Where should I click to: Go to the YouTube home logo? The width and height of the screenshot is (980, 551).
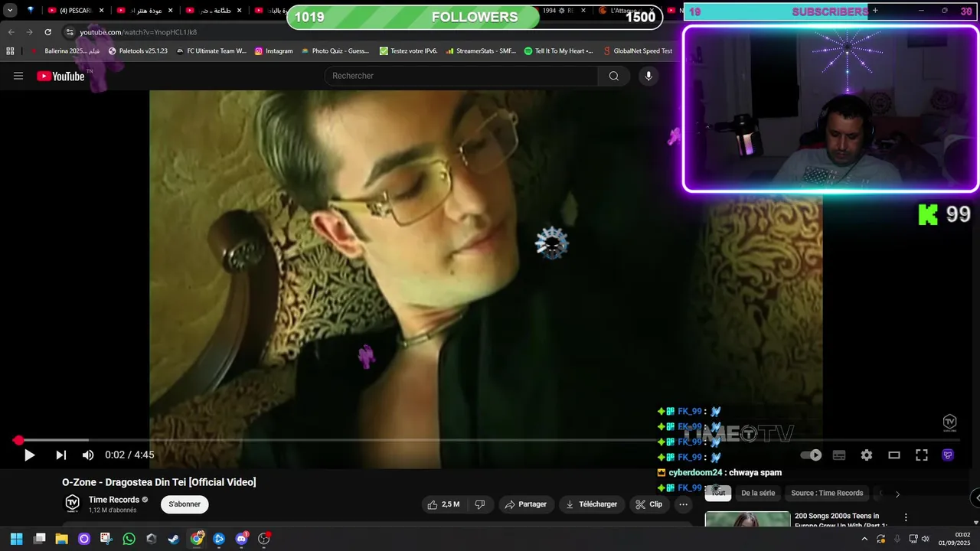[60, 76]
